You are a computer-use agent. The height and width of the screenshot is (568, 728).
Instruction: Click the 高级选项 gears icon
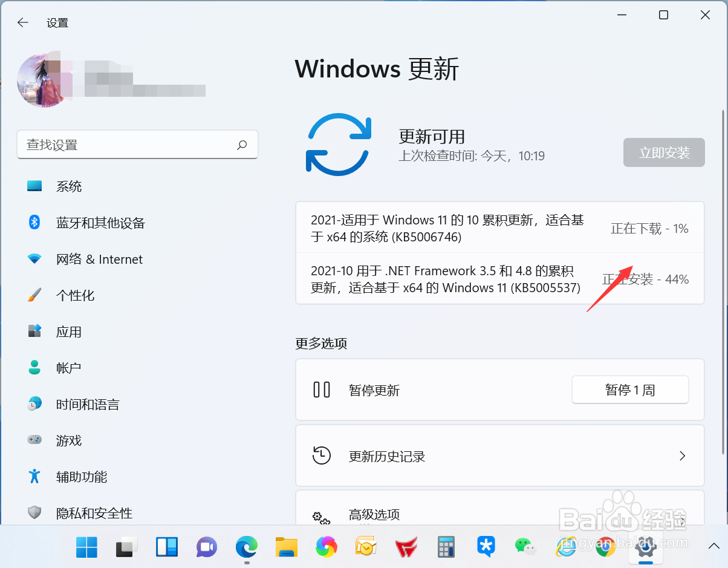[x=322, y=518]
